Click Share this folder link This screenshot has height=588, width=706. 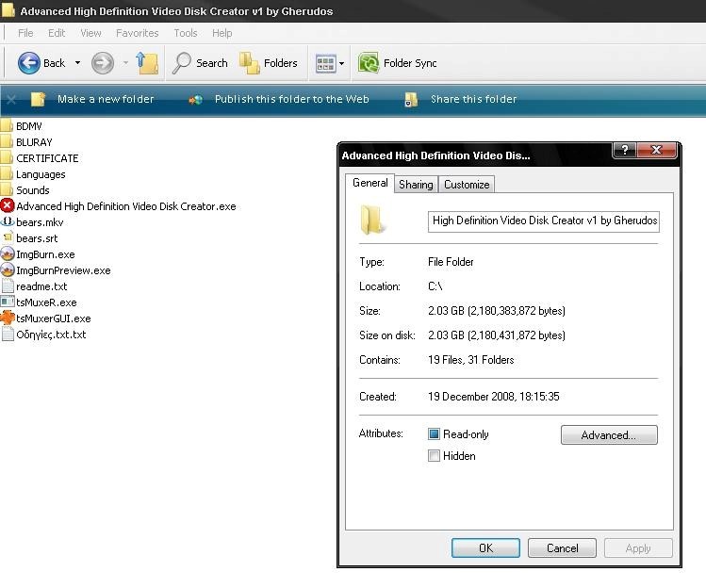pyautogui.click(x=474, y=99)
